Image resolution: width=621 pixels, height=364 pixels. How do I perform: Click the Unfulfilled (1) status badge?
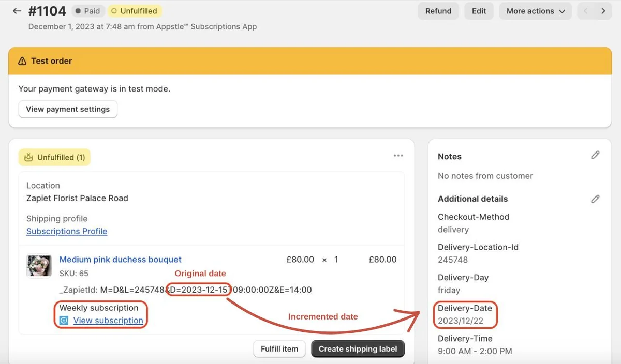coord(54,157)
